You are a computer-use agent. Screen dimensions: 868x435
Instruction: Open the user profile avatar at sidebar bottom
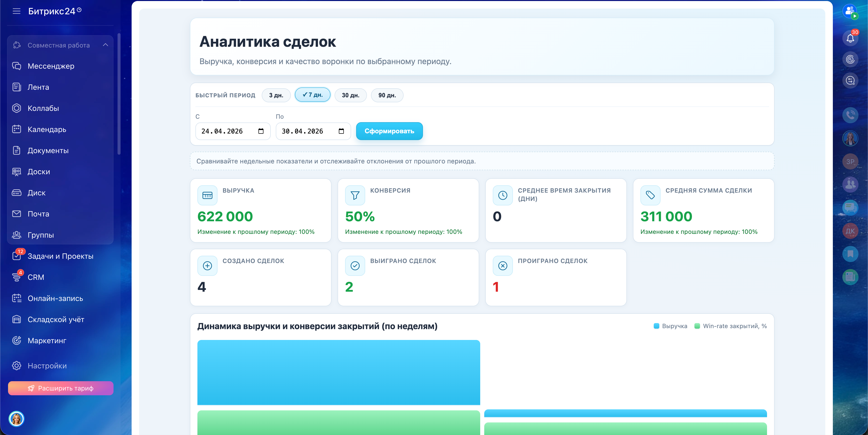tap(17, 419)
